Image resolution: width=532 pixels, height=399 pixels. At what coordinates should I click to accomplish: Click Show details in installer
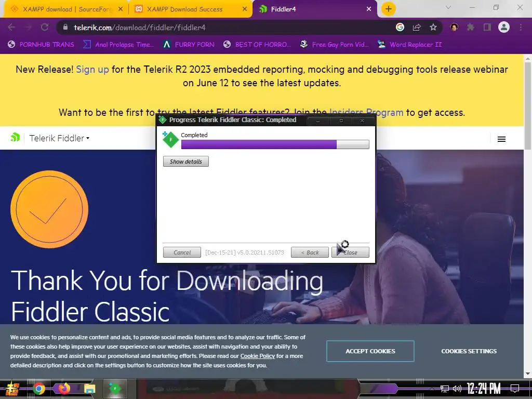point(186,162)
